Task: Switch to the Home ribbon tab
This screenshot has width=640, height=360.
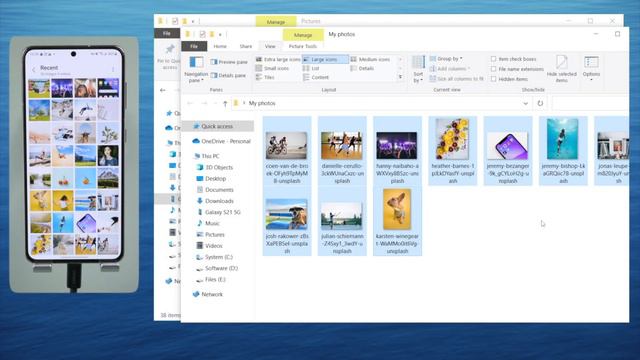Action: pyautogui.click(x=220, y=47)
